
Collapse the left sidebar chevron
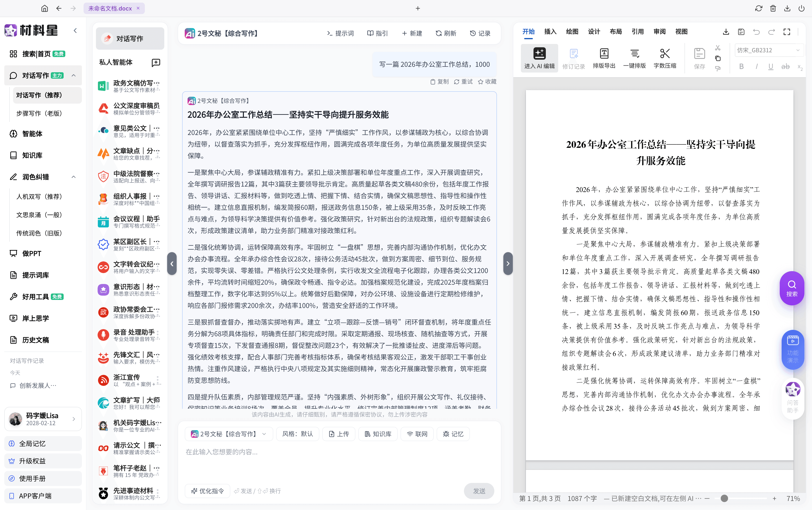pos(75,31)
